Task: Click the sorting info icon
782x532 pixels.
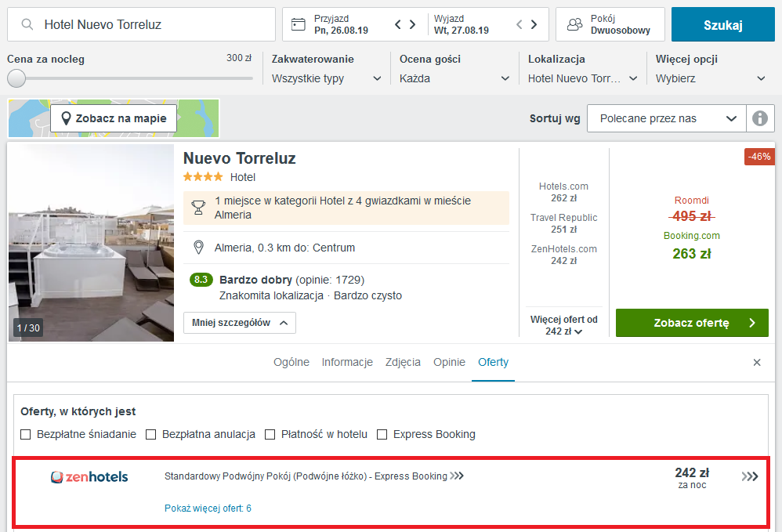Action: [760, 118]
